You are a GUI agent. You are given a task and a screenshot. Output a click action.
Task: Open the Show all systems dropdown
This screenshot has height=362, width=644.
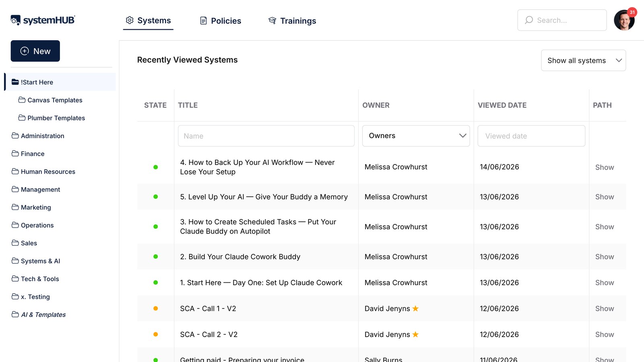pos(583,60)
